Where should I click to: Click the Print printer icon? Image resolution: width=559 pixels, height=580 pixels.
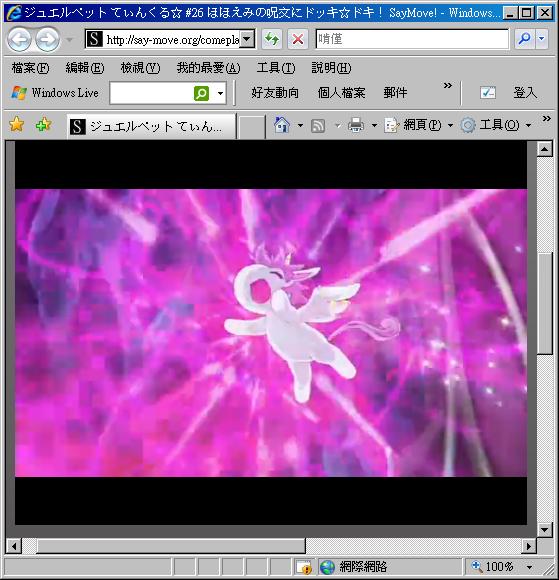356,125
